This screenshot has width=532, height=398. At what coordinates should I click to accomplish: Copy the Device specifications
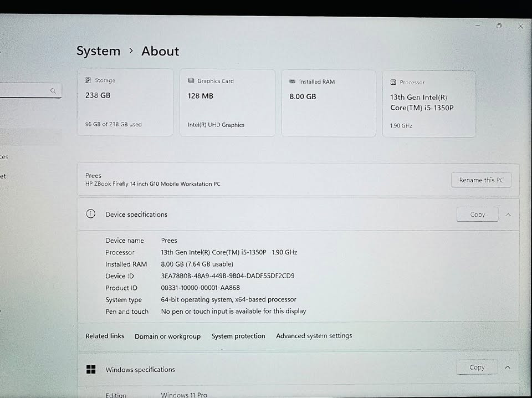click(477, 215)
